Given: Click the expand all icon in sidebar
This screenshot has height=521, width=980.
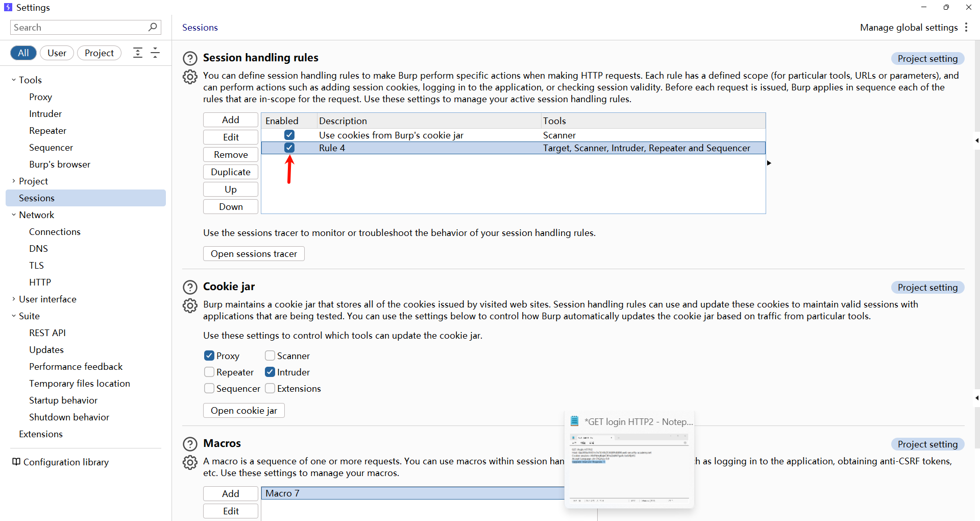Looking at the screenshot, I should click(138, 53).
